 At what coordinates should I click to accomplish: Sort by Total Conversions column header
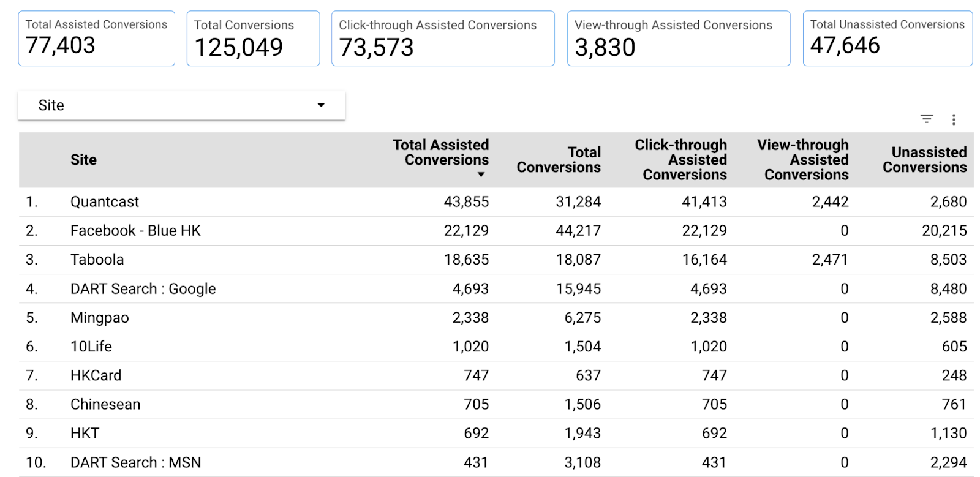[558, 160]
